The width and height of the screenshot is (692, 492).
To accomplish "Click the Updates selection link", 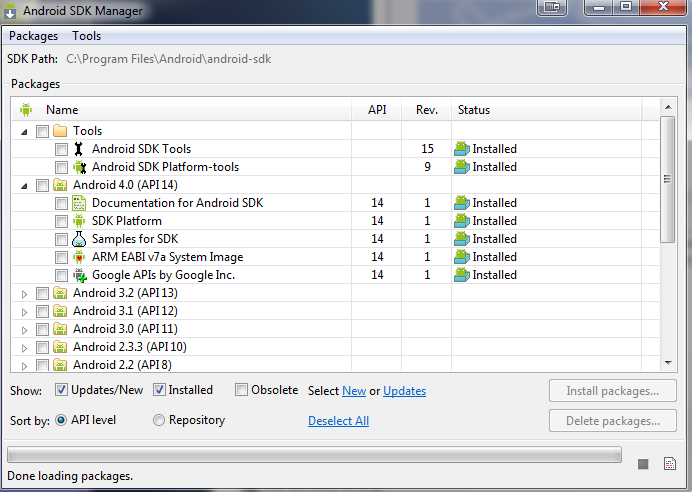I will pos(404,391).
